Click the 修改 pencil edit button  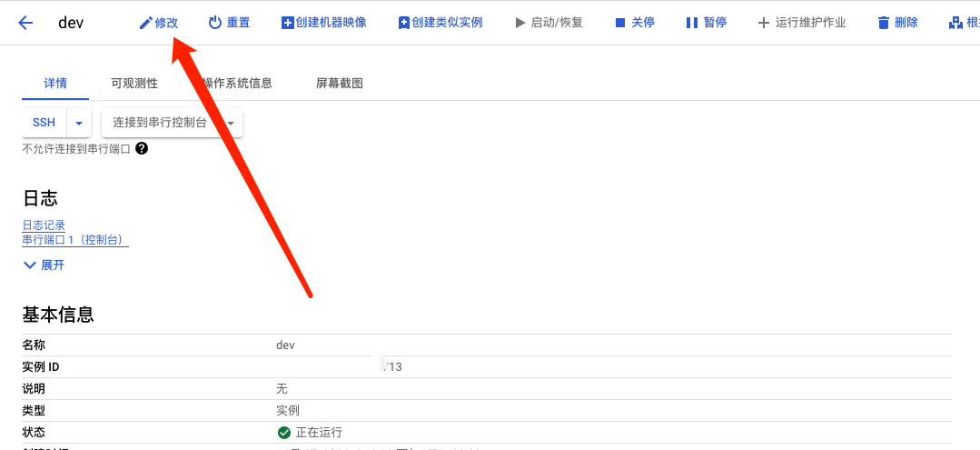pyautogui.click(x=158, y=23)
